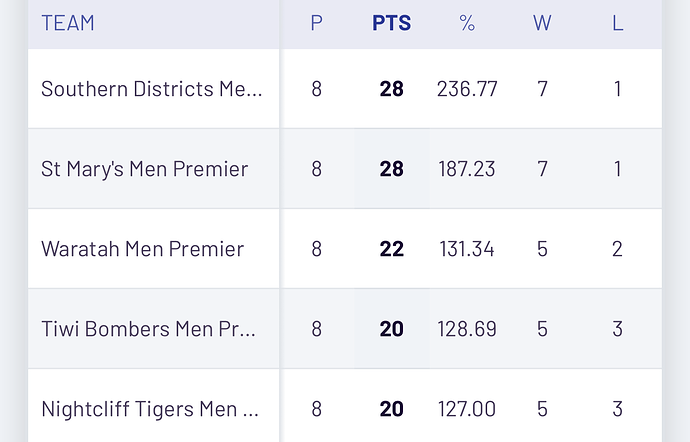Click Tiwi Bombers percentage 128.69
Screen dimensions: 690x442
(467, 329)
